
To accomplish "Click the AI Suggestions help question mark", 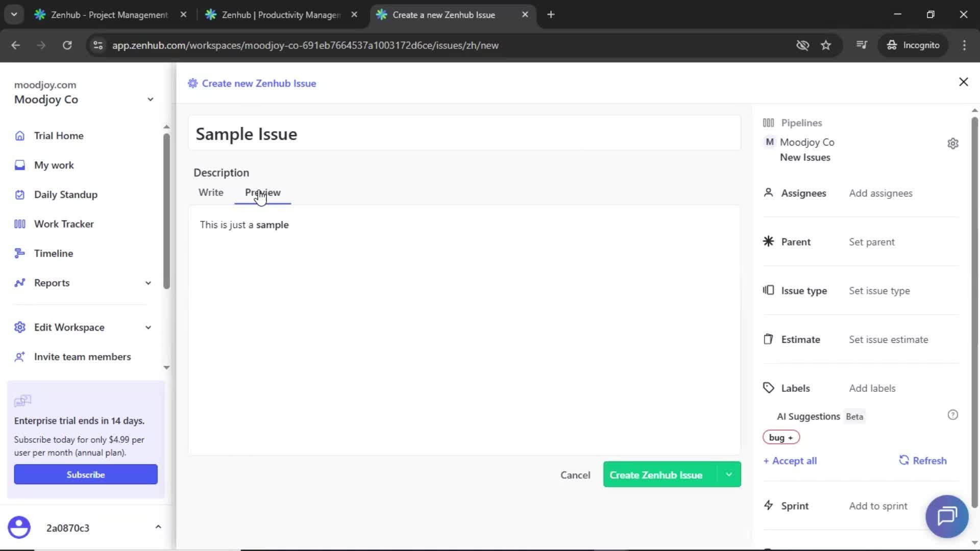I will (953, 415).
